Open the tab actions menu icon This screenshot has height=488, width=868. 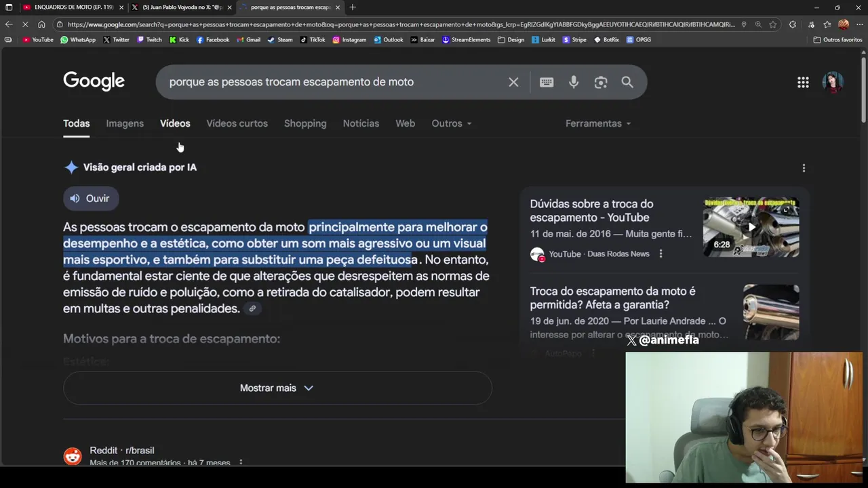(x=9, y=7)
